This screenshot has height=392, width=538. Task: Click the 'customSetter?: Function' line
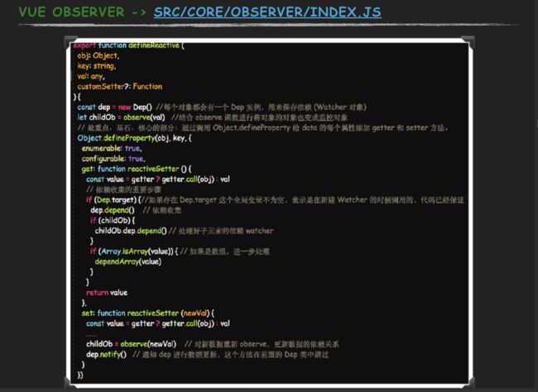click(x=120, y=87)
